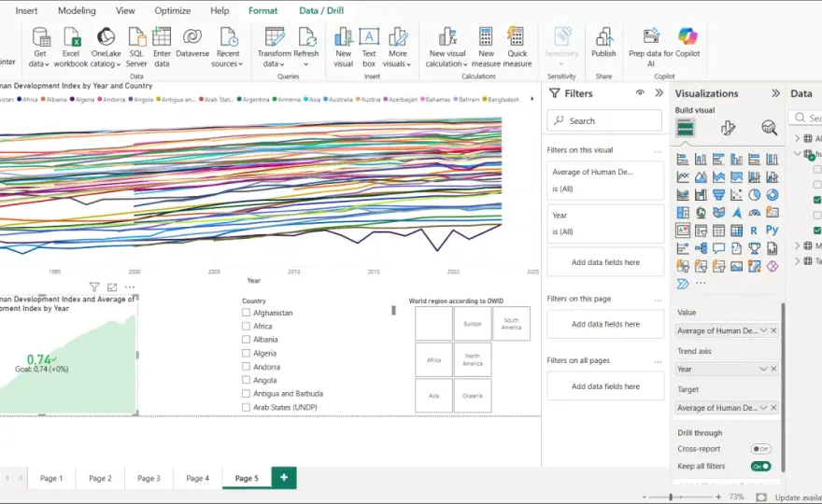Create a Quick measure

(517, 48)
